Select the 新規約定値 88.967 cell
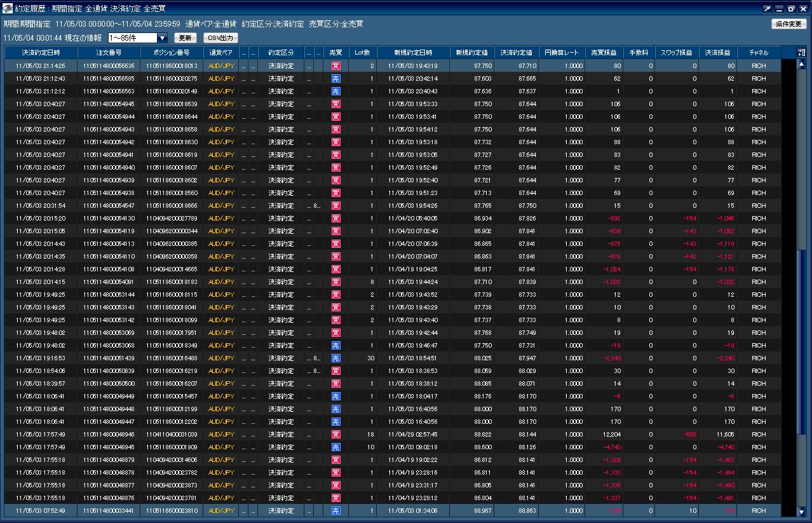The height and width of the screenshot is (523, 812). pos(471,510)
